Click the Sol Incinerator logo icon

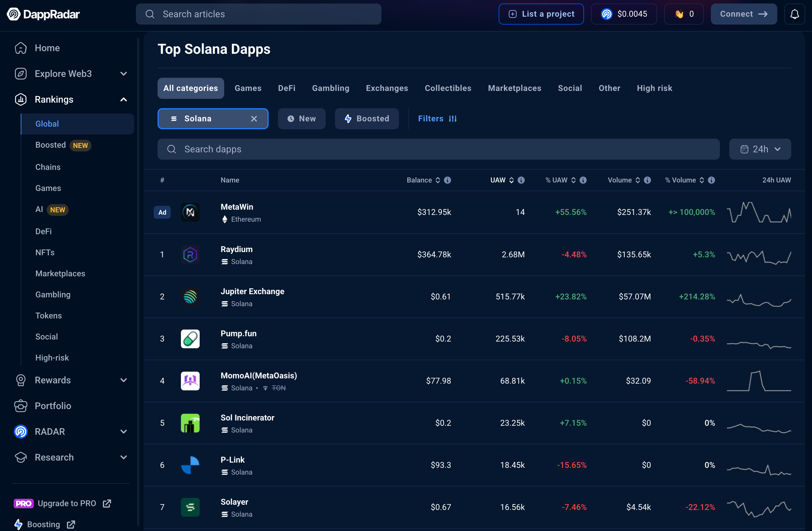[x=190, y=423]
